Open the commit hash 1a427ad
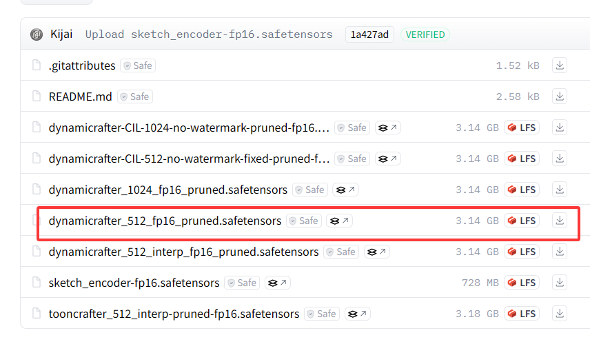 [x=369, y=34]
